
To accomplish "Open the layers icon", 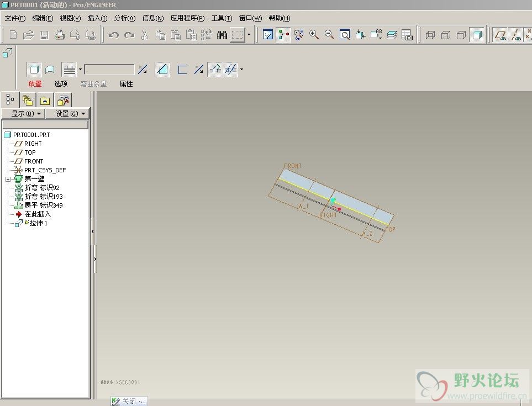I will click(x=392, y=35).
